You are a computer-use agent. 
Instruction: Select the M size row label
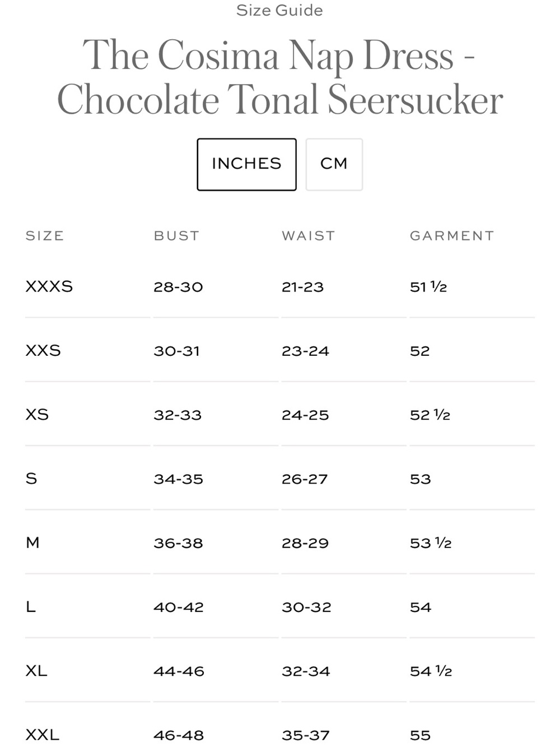pyautogui.click(x=32, y=542)
